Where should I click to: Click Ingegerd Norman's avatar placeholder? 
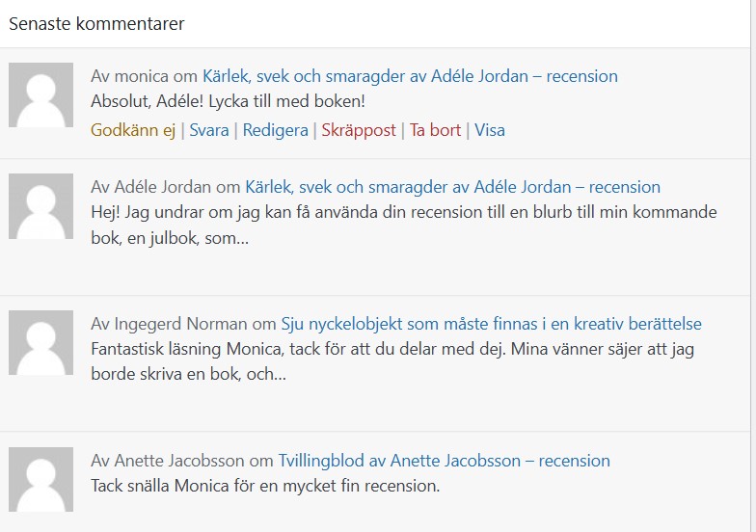tap(40, 343)
